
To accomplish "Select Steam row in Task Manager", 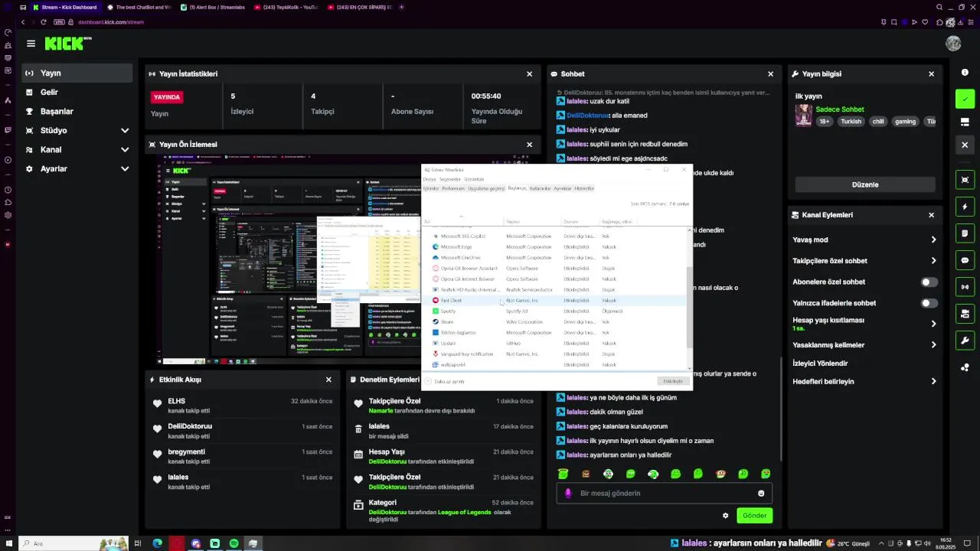I will pos(555,322).
